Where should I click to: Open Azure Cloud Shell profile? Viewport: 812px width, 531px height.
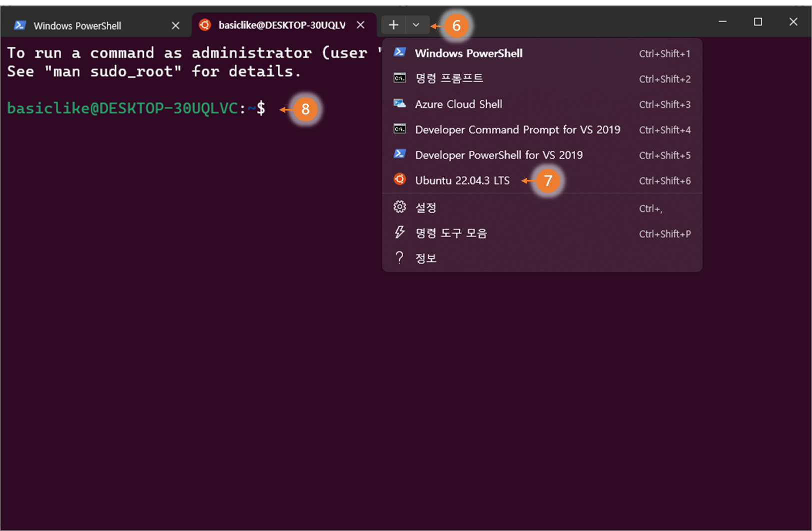[x=542, y=104]
